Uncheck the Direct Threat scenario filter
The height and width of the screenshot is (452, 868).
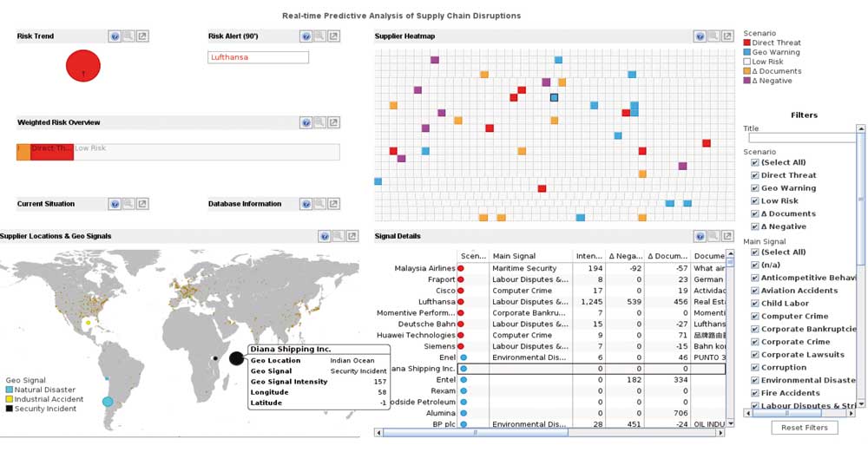754,175
